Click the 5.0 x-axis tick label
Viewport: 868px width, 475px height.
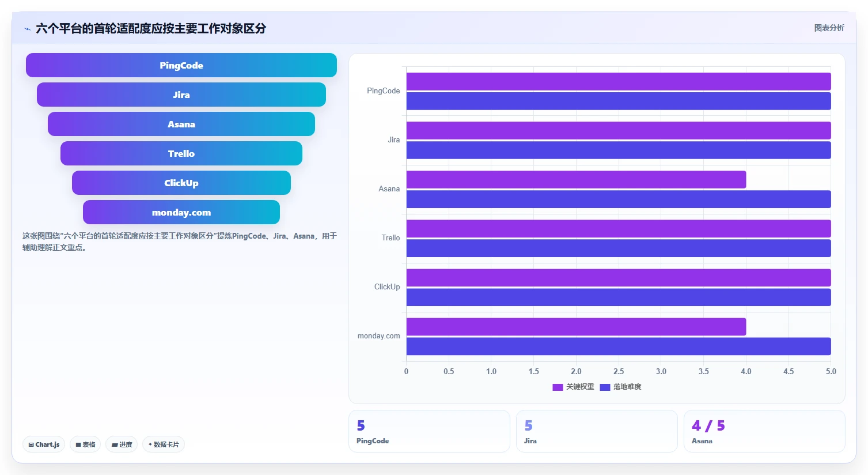coord(831,371)
